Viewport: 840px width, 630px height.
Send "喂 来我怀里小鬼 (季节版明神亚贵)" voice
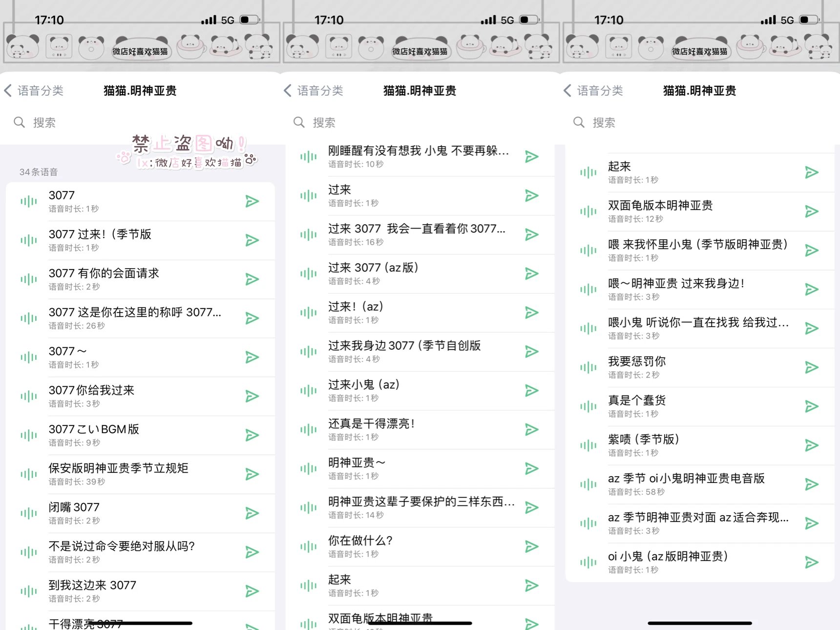[x=811, y=251]
